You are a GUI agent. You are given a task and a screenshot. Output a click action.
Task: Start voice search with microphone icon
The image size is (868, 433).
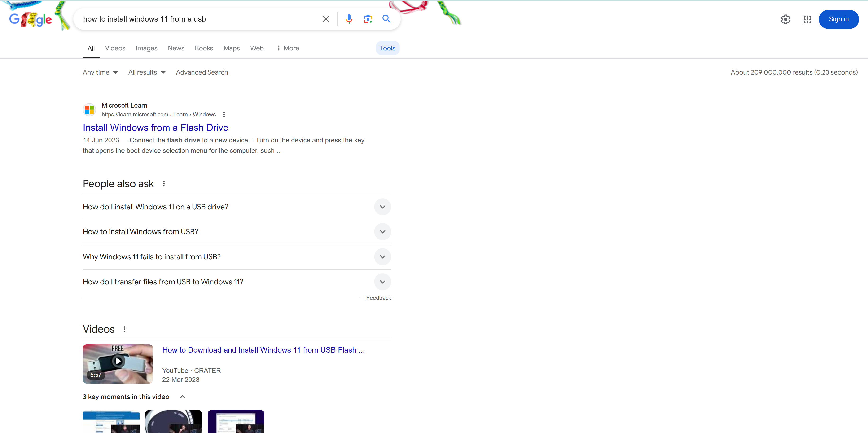click(349, 19)
